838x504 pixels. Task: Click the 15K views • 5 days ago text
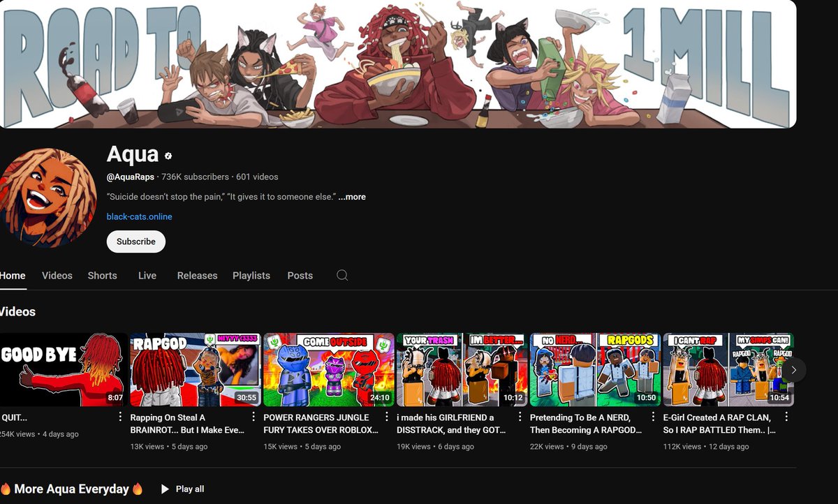302,447
